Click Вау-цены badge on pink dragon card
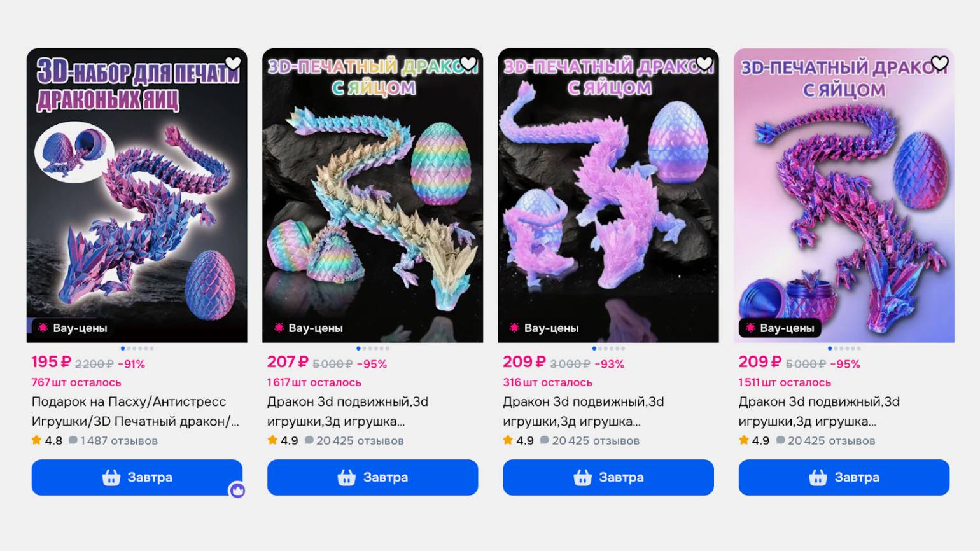 [544, 328]
